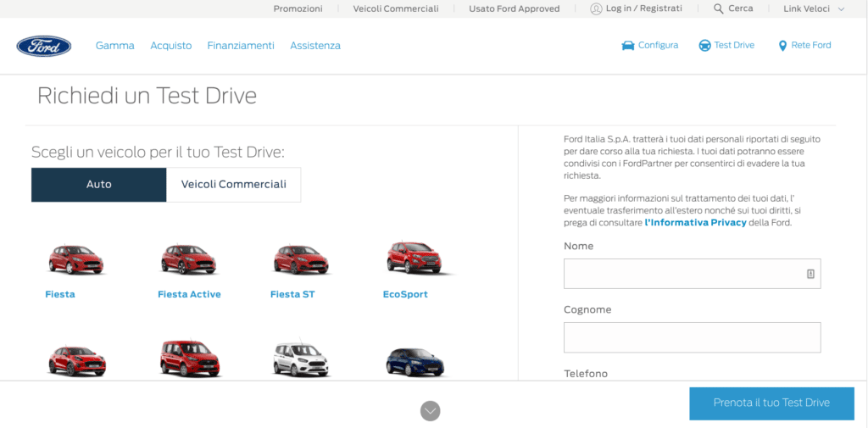Open the Usato Ford Approved link
This screenshot has height=428, width=868.
tap(515, 8)
